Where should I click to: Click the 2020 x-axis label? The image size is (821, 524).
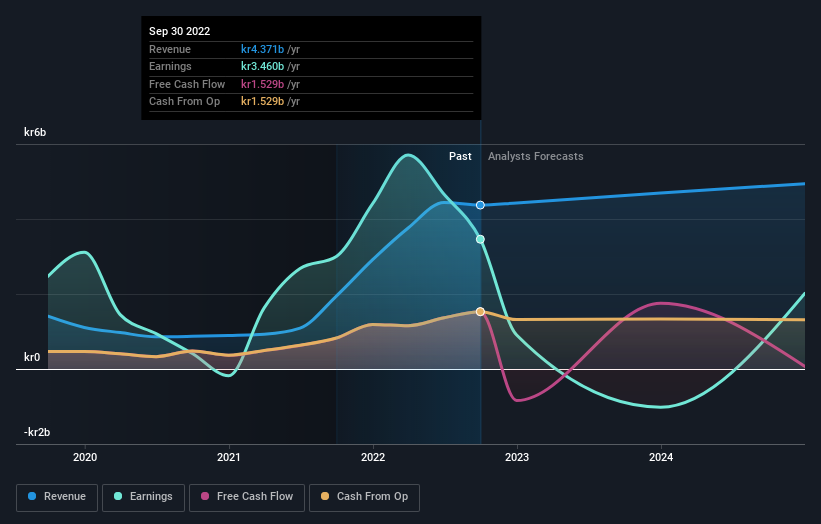click(85, 457)
